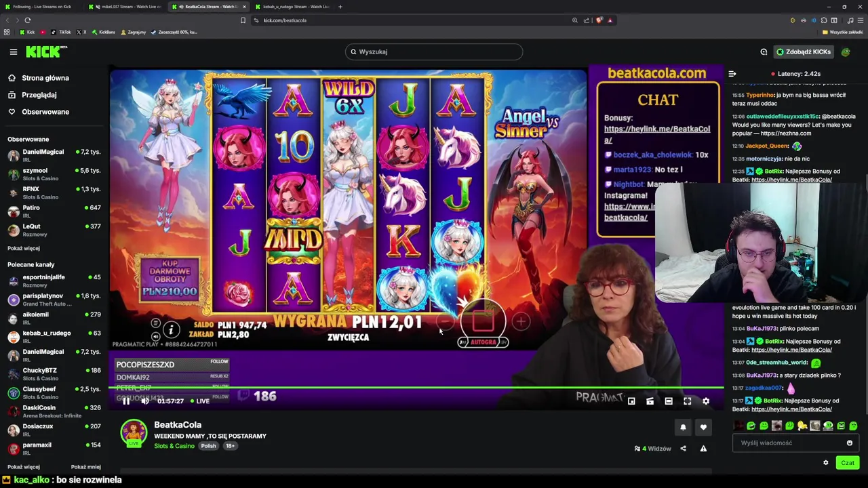
Task: Open Classybeef recommended channel
Action: tap(54, 392)
